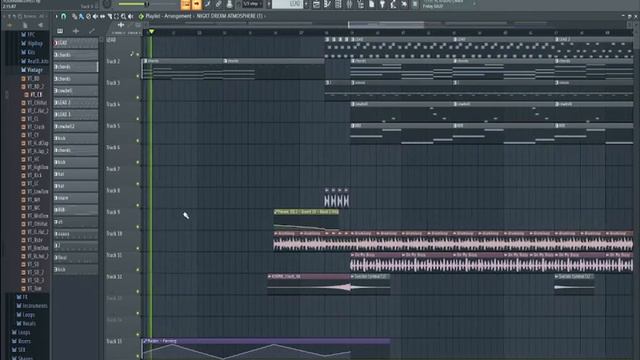Select cowbell2 pattern in picker panel
The width and height of the screenshot is (640, 360).
point(76,127)
